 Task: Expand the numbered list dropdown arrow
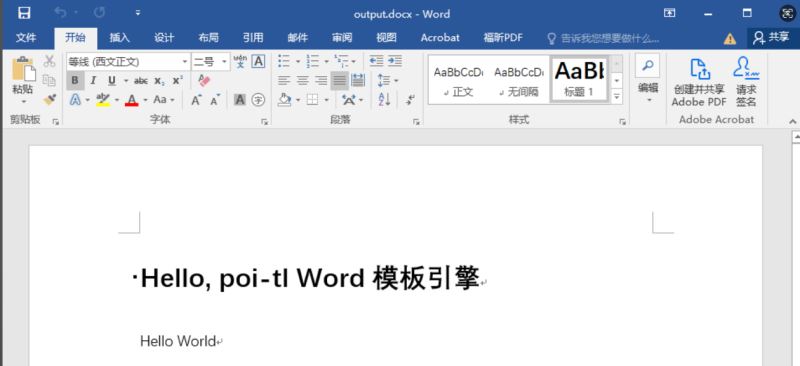click(326, 62)
